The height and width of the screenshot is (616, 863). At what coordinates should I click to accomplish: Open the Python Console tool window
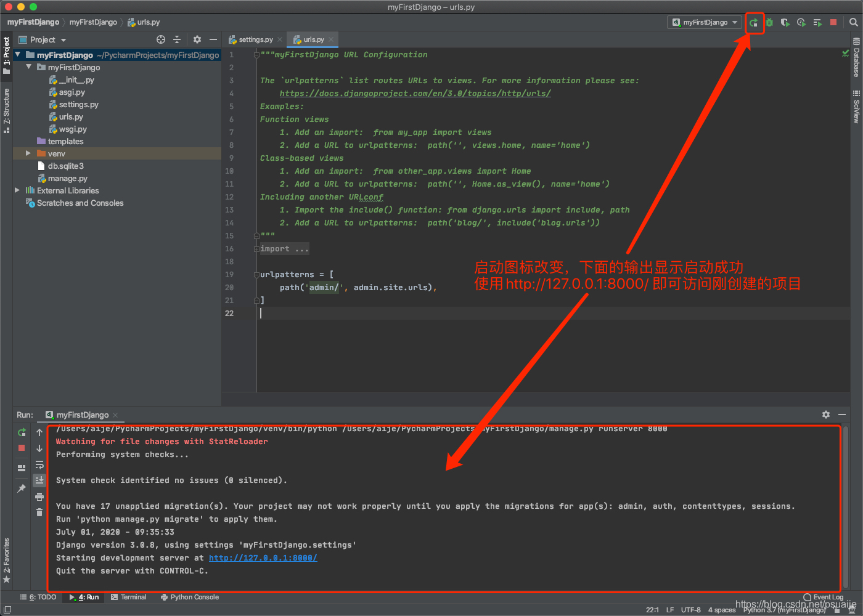[x=190, y=597]
